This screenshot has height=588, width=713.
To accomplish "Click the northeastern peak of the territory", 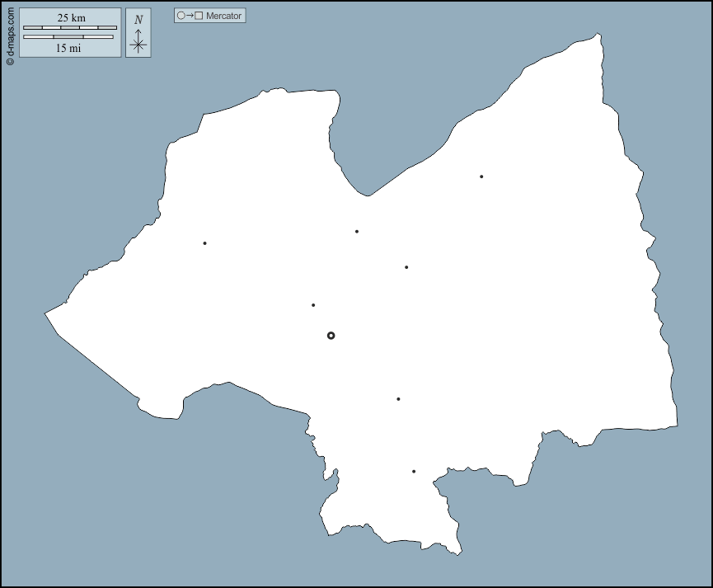I will pos(599,35).
